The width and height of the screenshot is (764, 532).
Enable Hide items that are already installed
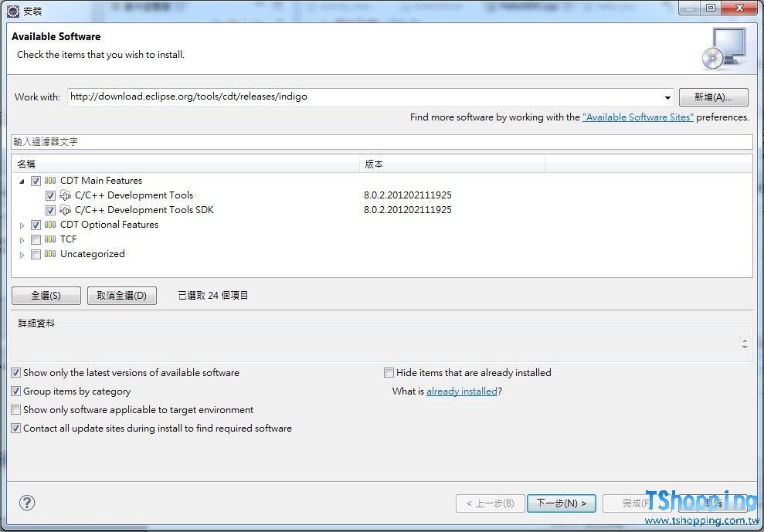(x=389, y=373)
